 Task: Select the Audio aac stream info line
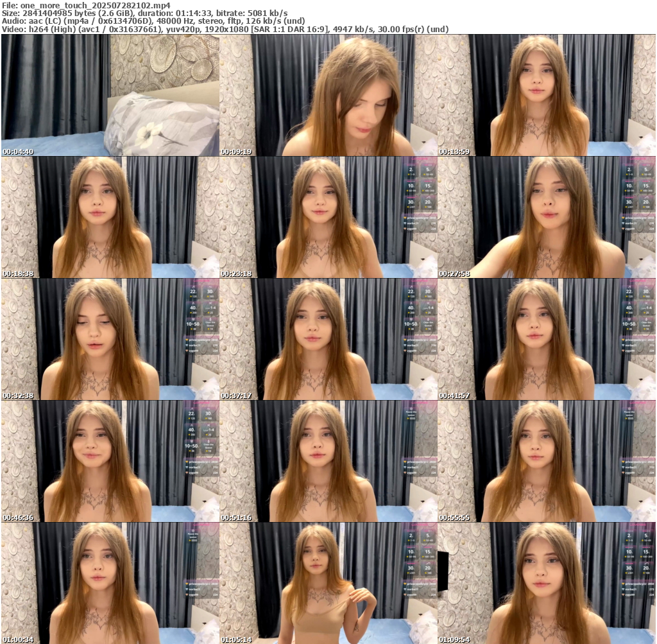tap(153, 21)
